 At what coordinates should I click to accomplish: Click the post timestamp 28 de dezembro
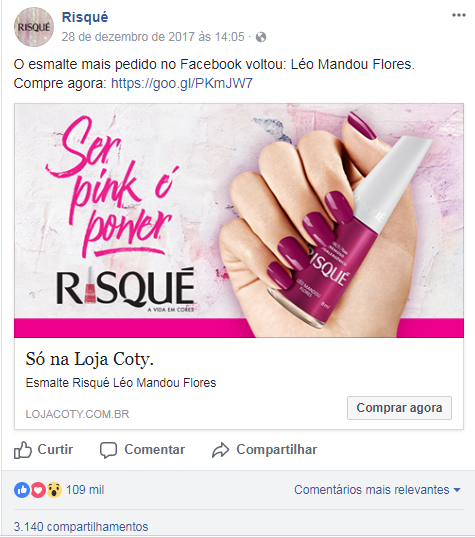tap(153, 37)
